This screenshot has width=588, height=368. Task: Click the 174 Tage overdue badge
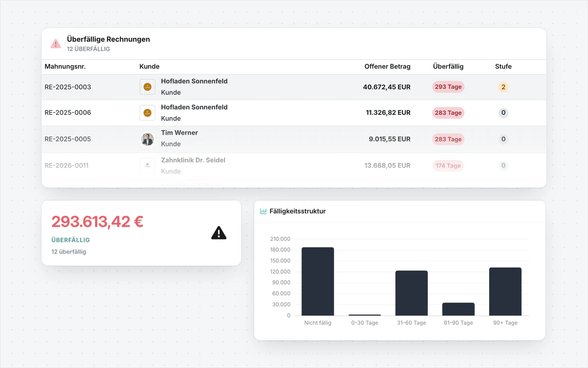(x=448, y=166)
